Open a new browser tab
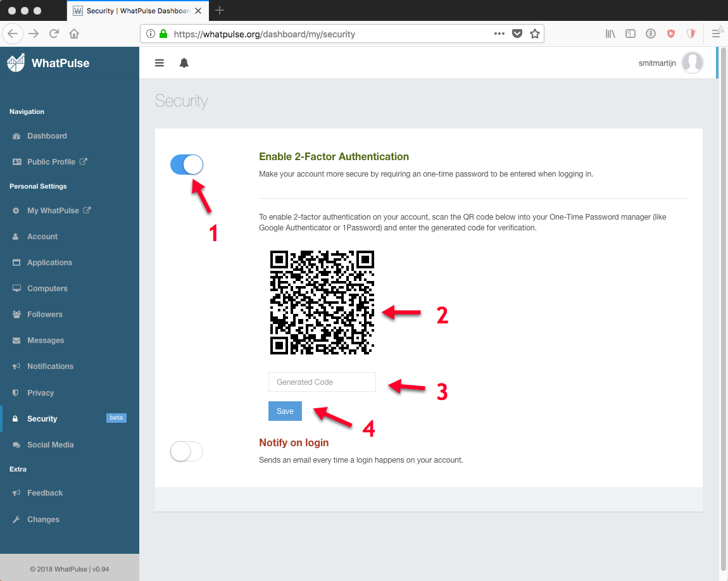This screenshot has width=728, height=581. pyautogui.click(x=220, y=10)
